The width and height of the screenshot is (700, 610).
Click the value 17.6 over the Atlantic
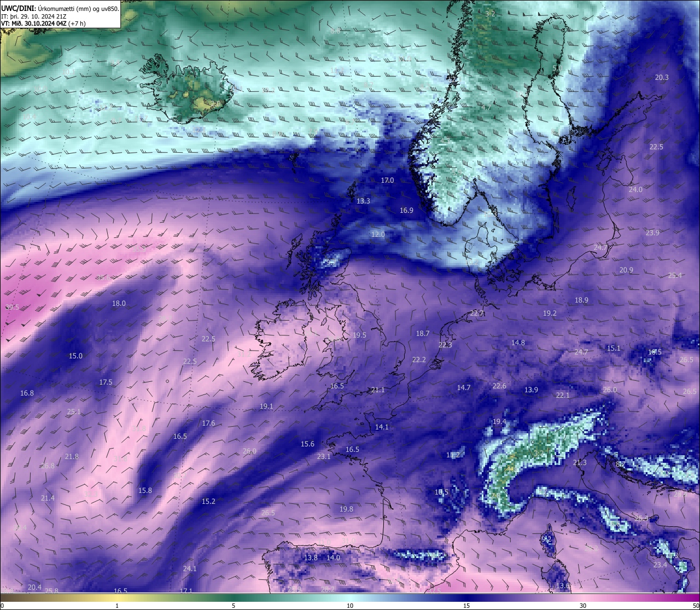(x=208, y=423)
